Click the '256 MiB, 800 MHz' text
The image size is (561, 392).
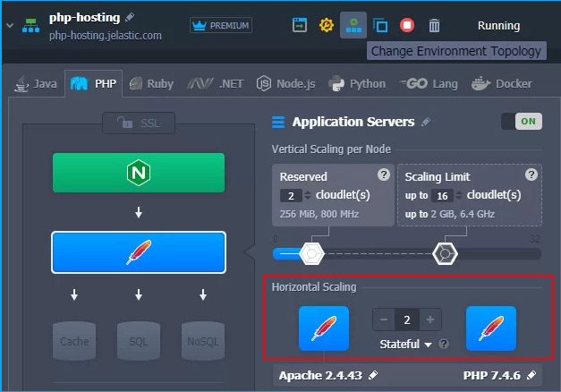click(319, 214)
